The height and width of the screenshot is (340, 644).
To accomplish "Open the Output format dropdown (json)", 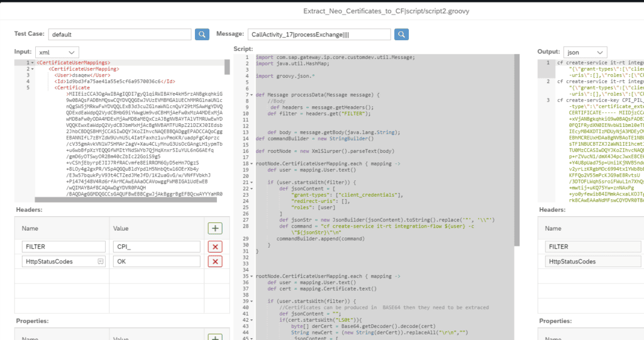I will [x=585, y=53].
